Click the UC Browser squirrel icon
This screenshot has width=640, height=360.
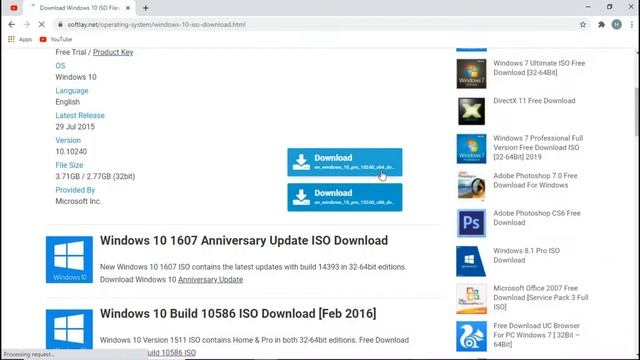pyautogui.click(x=471, y=336)
